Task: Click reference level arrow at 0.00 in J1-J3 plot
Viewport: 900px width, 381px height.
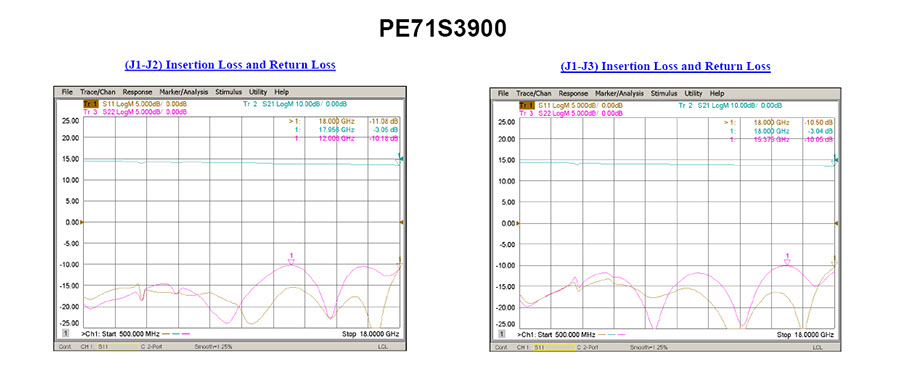Action: click(517, 223)
